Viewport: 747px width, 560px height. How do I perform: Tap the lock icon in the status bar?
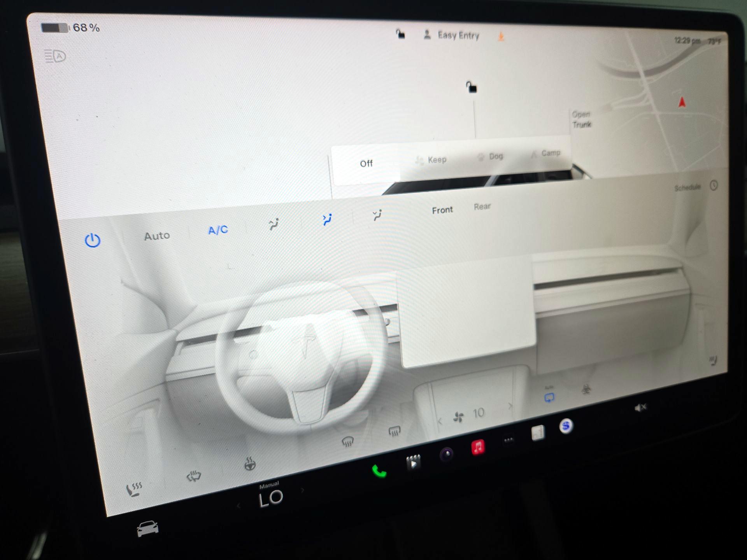(400, 34)
